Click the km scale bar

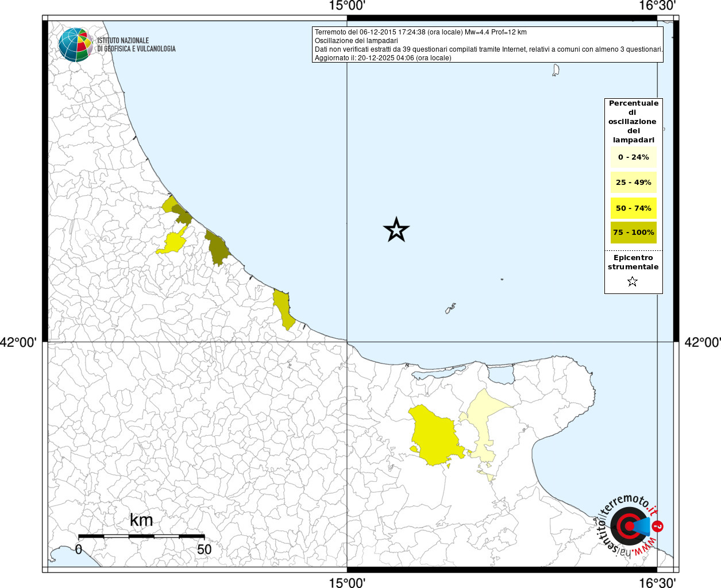[x=141, y=536]
